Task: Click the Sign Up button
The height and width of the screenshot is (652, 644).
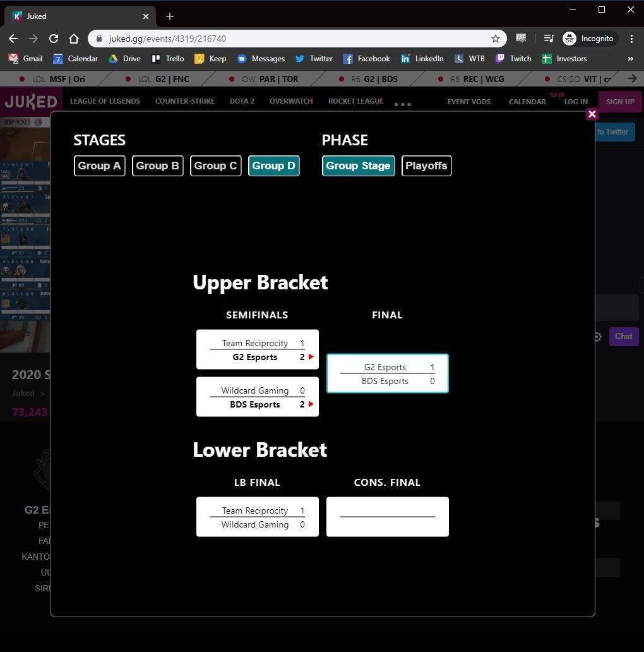Action: (x=620, y=102)
